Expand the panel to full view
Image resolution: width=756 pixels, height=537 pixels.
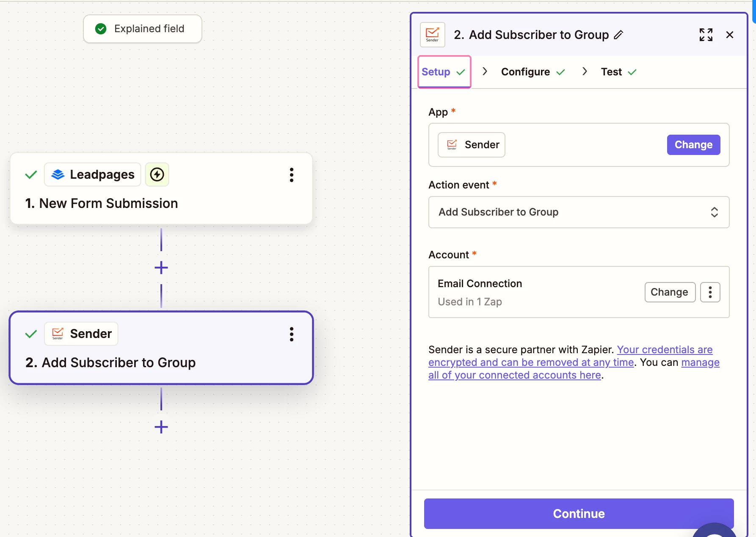coord(706,35)
